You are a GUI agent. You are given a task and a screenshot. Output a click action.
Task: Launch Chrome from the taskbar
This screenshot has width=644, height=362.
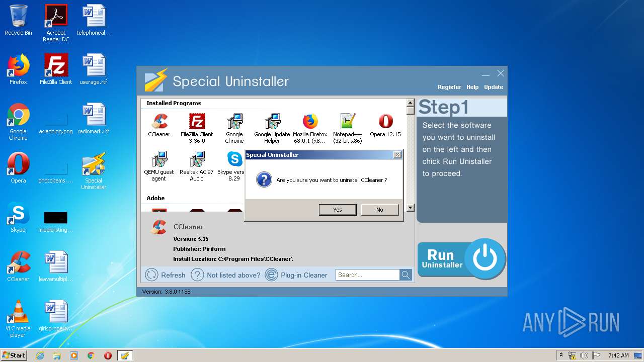(x=91, y=355)
